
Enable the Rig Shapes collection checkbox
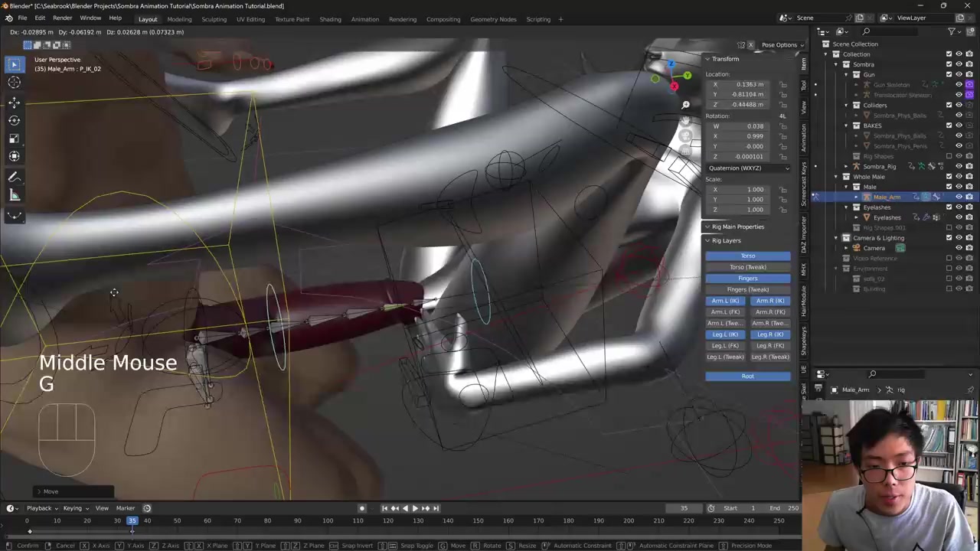[x=949, y=156]
